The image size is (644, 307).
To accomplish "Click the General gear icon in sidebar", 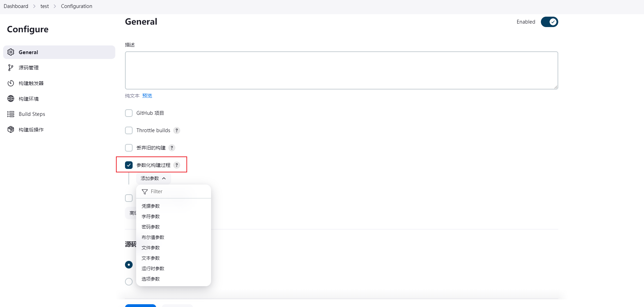I will point(11,52).
